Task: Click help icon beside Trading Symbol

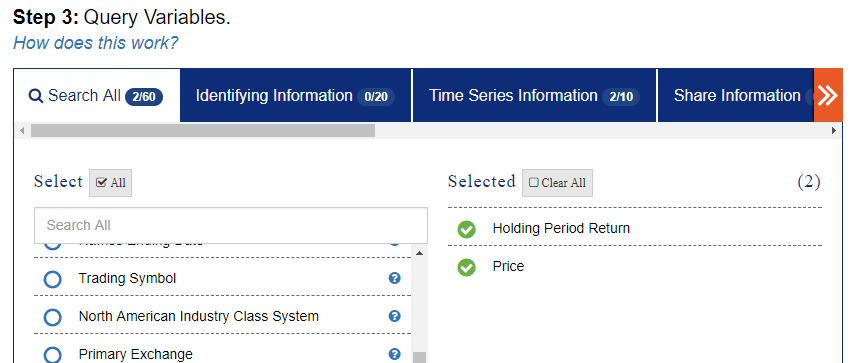Action: point(394,278)
